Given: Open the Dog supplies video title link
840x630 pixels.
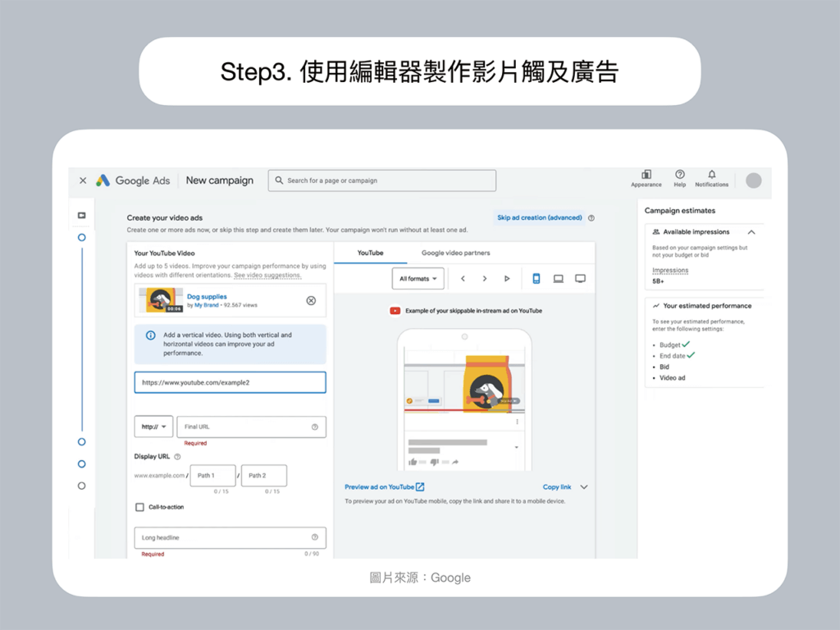Looking at the screenshot, I should click(207, 296).
